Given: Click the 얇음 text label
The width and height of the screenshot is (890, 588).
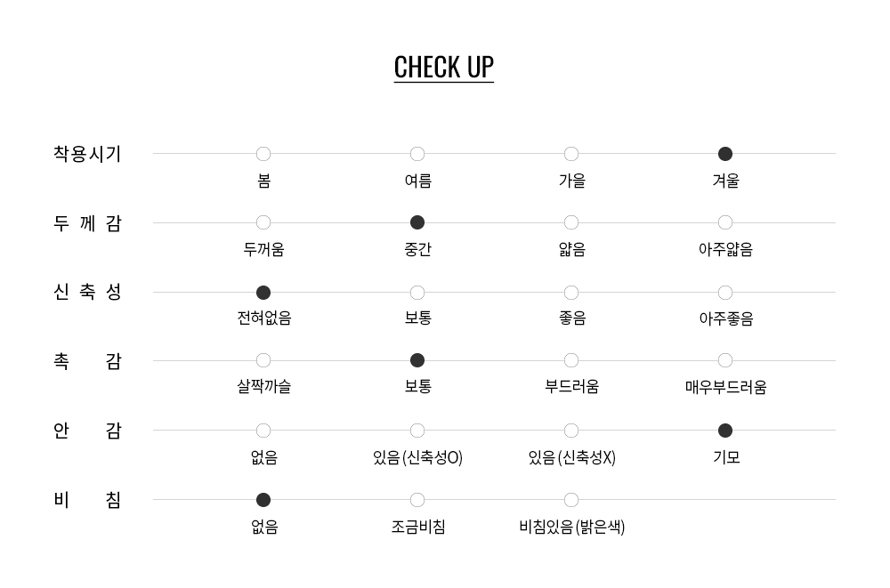Looking at the screenshot, I should [572, 249].
